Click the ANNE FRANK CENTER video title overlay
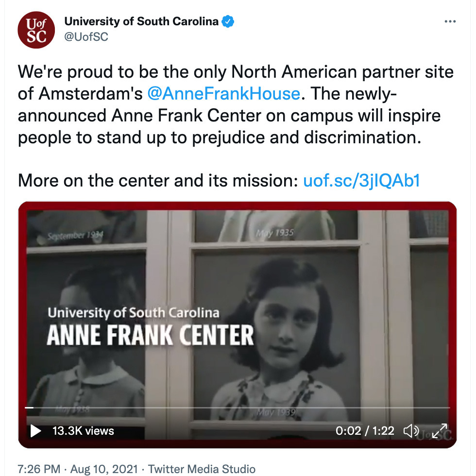 151,336
